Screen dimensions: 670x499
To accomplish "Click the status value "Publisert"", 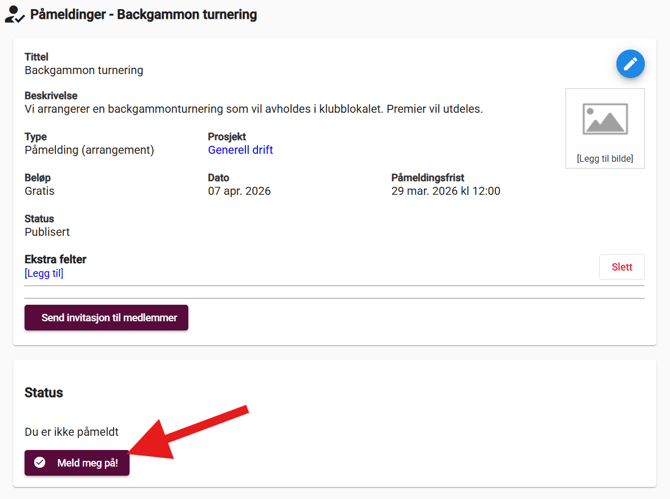I will pyautogui.click(x=47, y=232).
